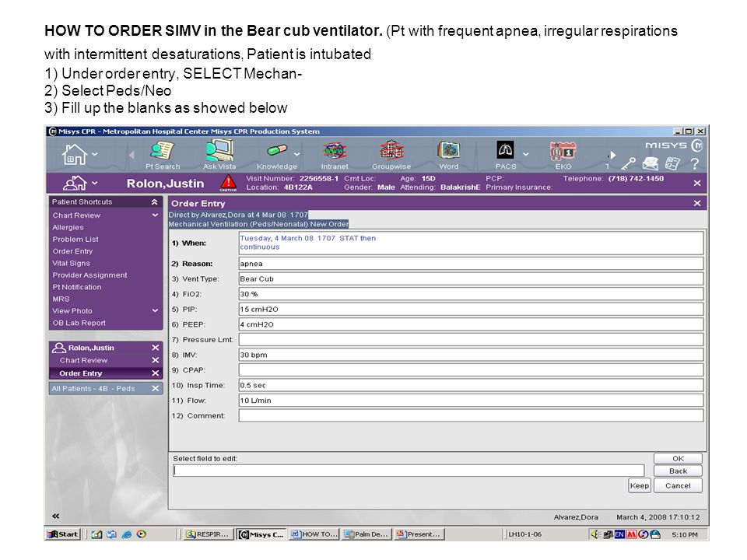The width and height of the screenshot is (747, 560).
Task: Confirm the order with OK button
Action: (x=678, y=459)
